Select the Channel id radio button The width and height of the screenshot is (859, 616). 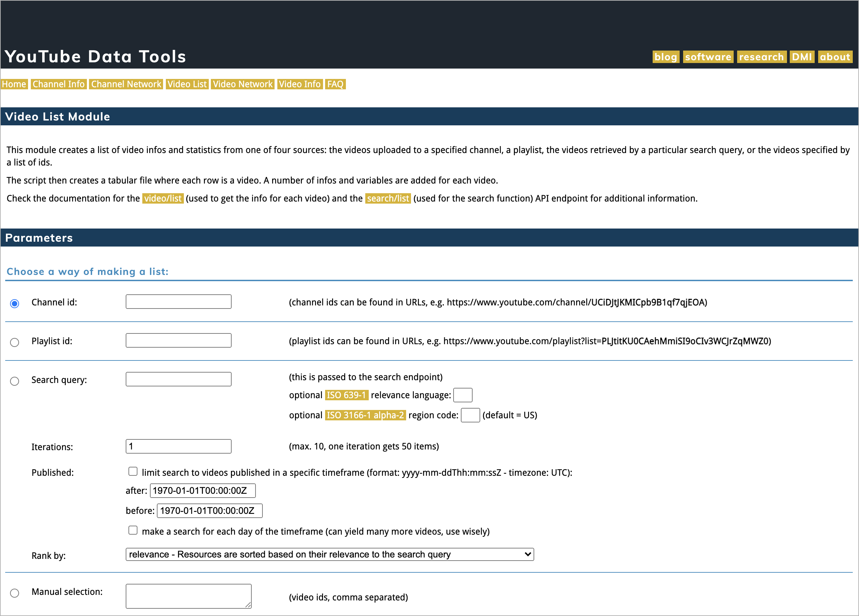tap(15, 303)
